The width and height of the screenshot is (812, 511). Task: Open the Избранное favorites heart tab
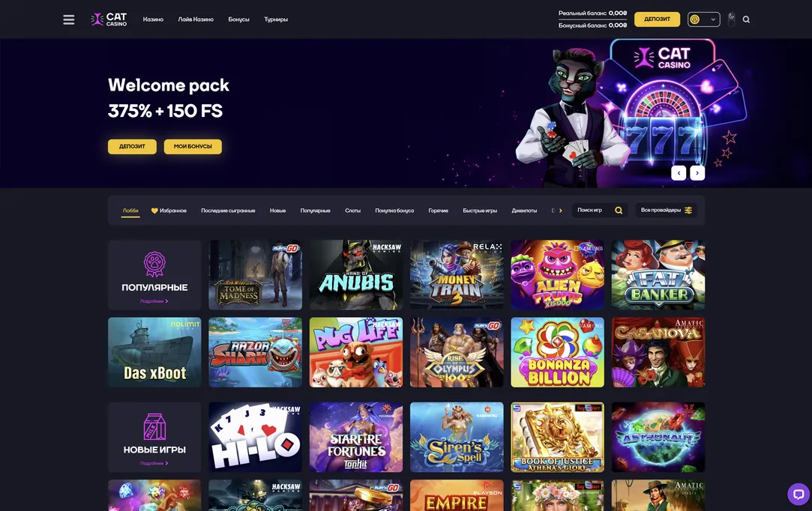(169, 211)
